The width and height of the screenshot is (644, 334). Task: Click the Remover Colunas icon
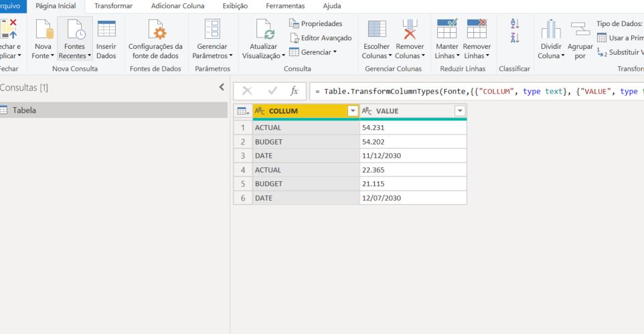click(410, 29)
